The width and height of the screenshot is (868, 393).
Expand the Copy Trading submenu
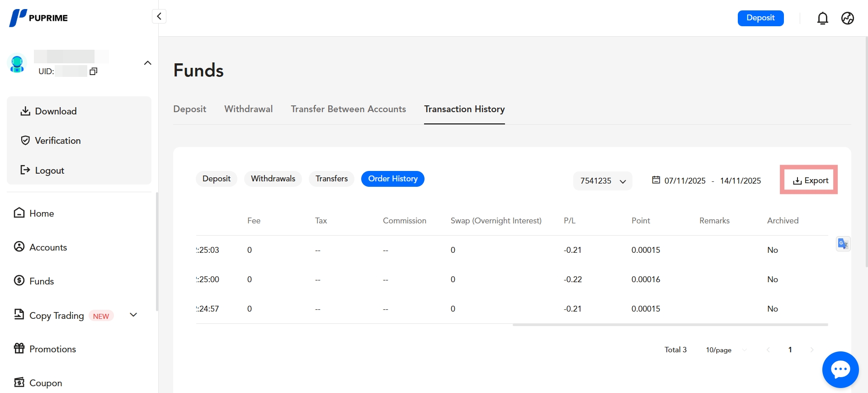point(133,315)
